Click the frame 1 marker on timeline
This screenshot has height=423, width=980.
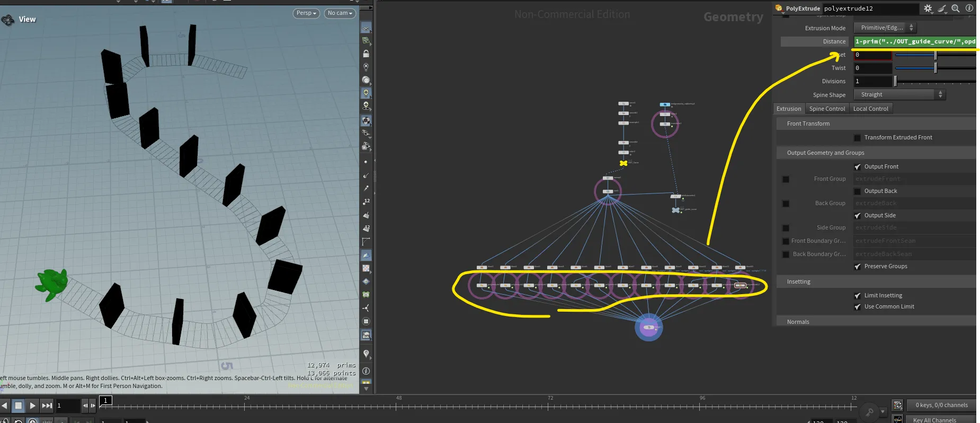106,400
